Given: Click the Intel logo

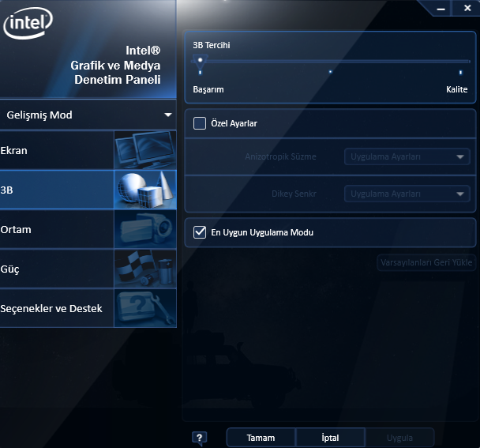Looking at the screenshot, I should pyautogui.click(x=28, y=23).
